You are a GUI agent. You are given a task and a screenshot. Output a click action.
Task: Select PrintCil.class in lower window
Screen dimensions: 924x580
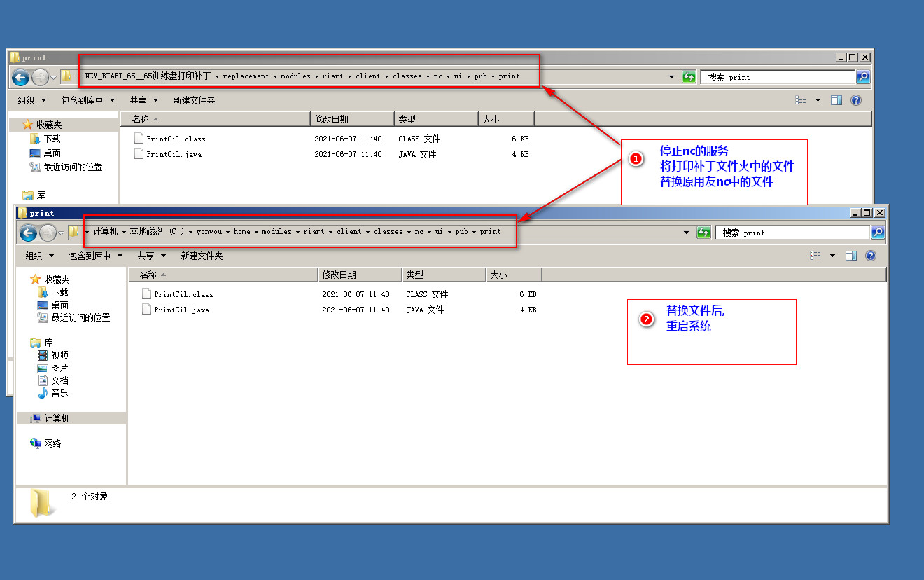coord(183,294)
